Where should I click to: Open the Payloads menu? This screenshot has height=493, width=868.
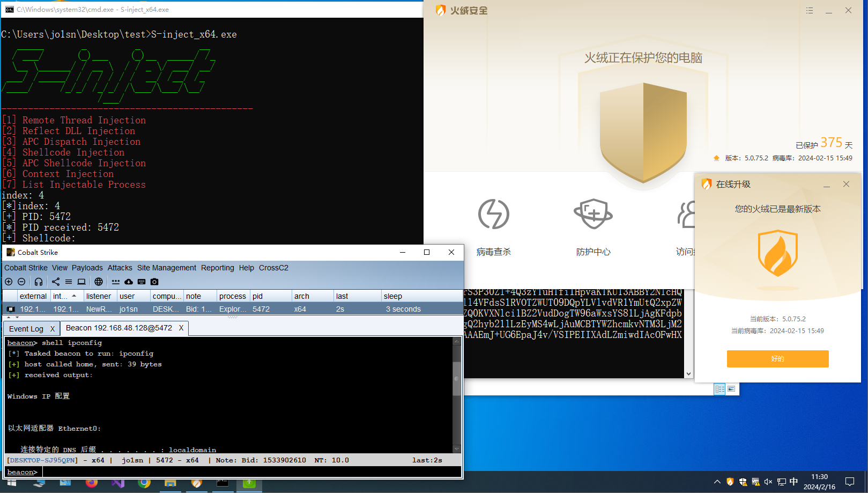click(x=87, y=268)
